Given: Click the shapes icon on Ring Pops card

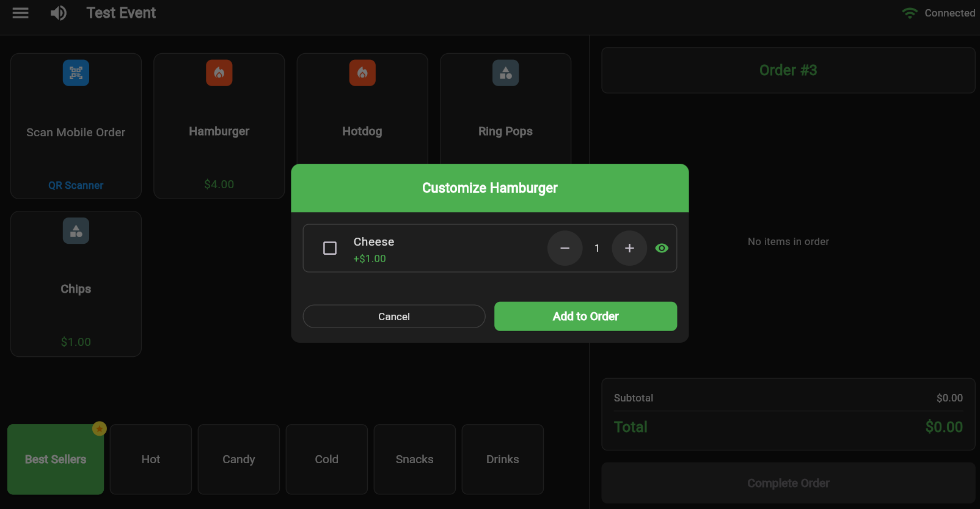Looking at the screenshot, I should click(x=506, y=73).
